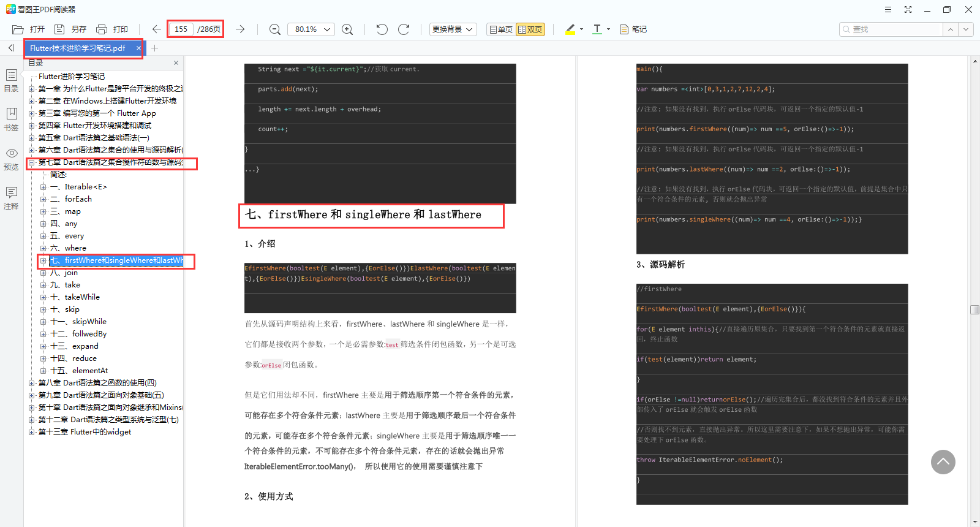Jump to 十一、skipWhile section
The image size is (980, 527).
coord(78,322)
